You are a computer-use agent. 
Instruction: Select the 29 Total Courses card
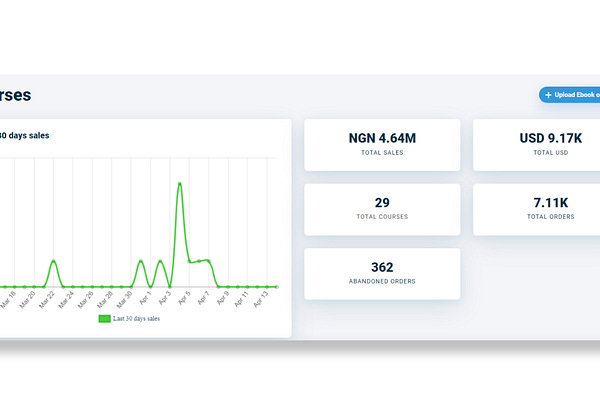(382, 209)
